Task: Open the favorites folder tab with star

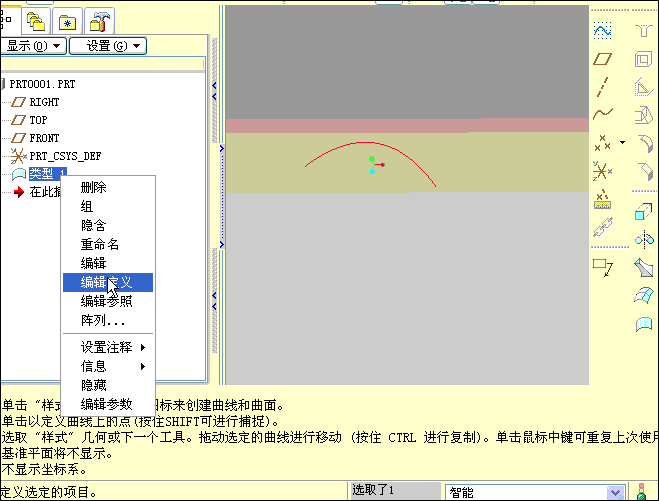Action: [67, 21]
